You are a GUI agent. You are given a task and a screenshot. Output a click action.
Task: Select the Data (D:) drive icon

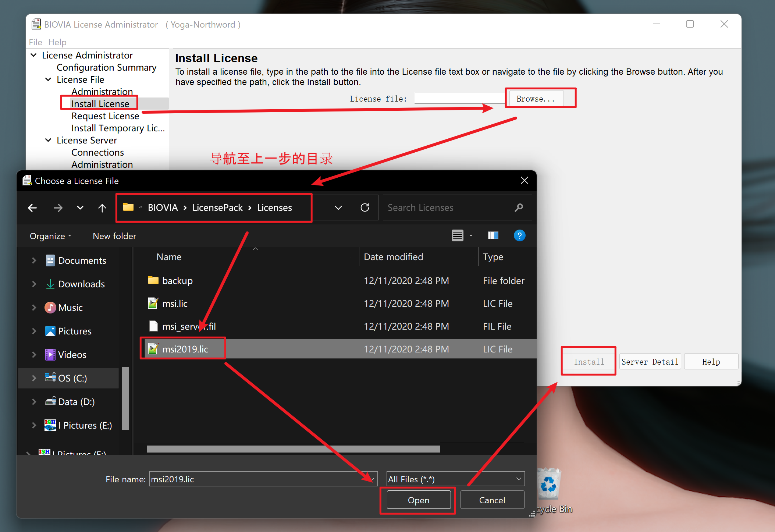(x=50, y=401)
